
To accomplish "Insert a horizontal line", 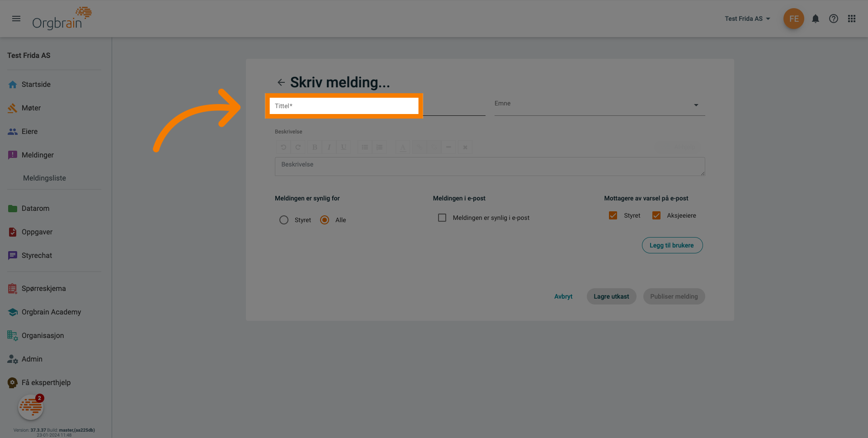I will point(448,147).
